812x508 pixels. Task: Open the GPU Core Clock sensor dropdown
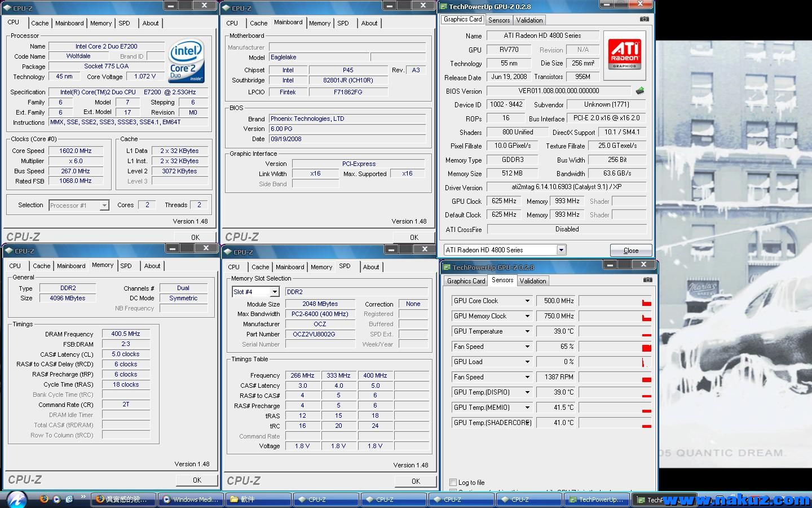pyautogui.click(x=527, y=301)
